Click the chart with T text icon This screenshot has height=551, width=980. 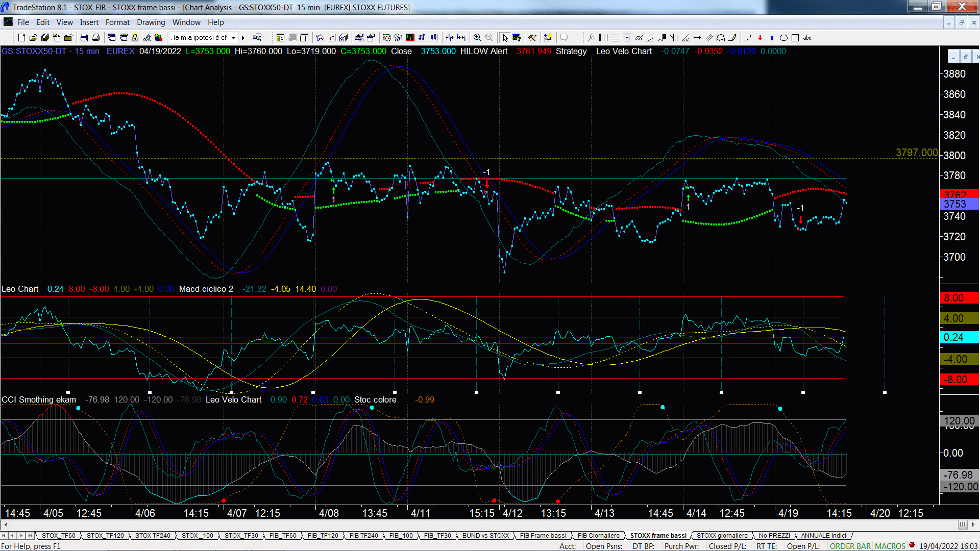517,38
